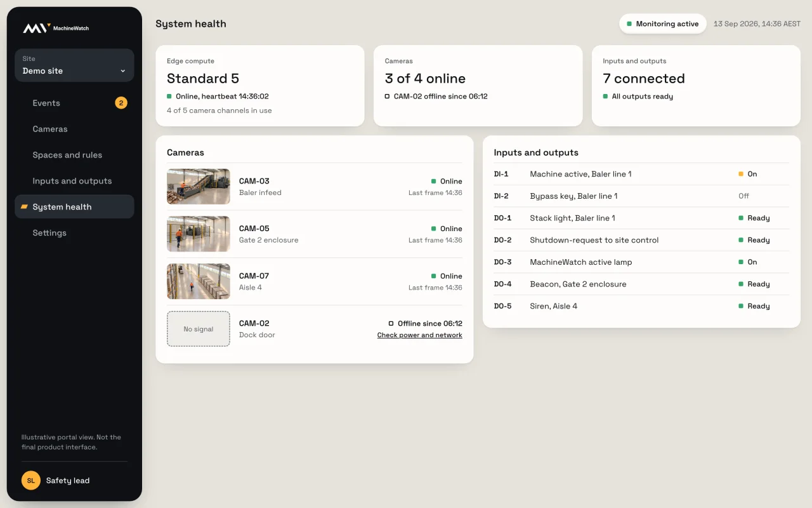Screen dimensions: 812x508
Task: Click the Monitoring active status pill
Action: pyautogui.click(x=663, y=24)
